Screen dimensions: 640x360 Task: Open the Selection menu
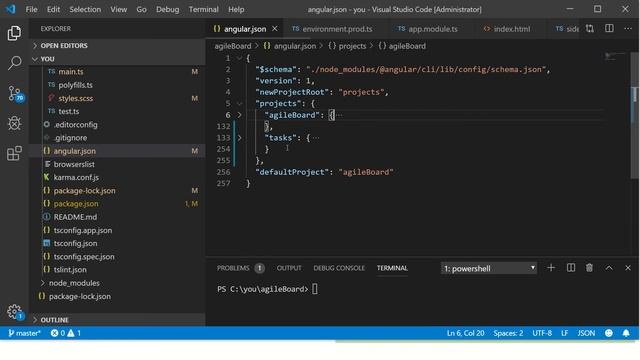[85, 9]
